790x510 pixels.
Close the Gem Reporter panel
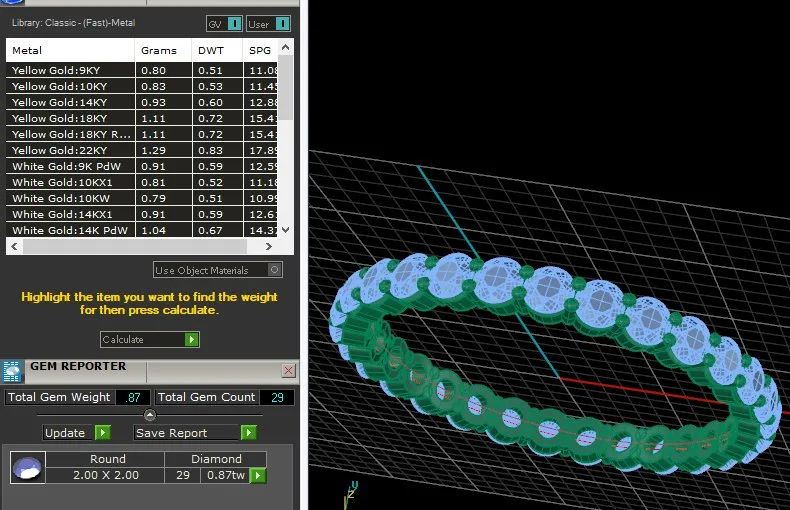click(x=288, y=371)
